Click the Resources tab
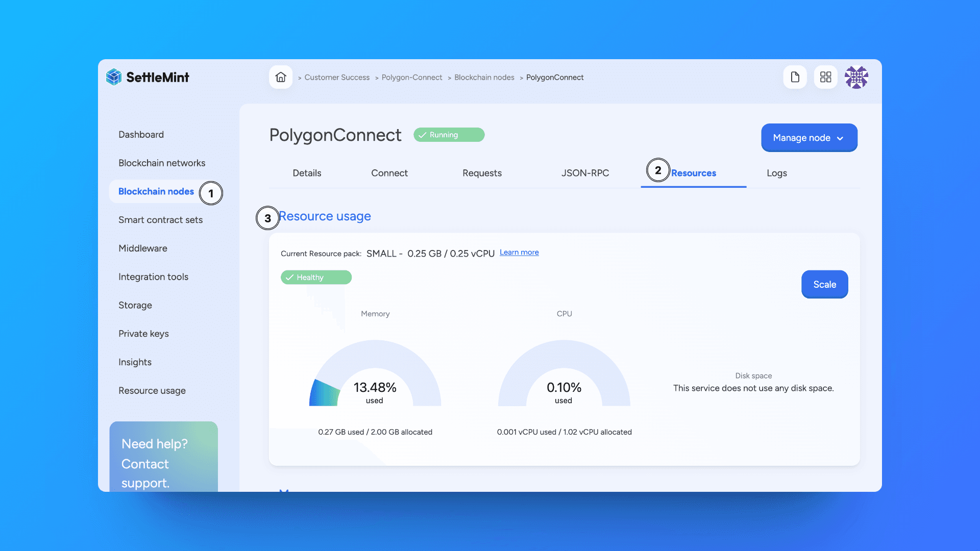Image resolution: width=980 pixels, height=551 pixels. [x=693, y=173]
